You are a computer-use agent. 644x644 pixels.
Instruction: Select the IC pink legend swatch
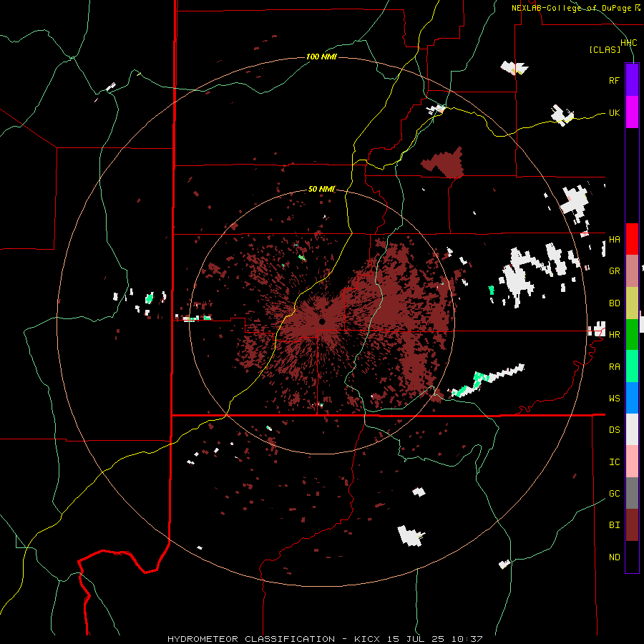click(632, 462)
